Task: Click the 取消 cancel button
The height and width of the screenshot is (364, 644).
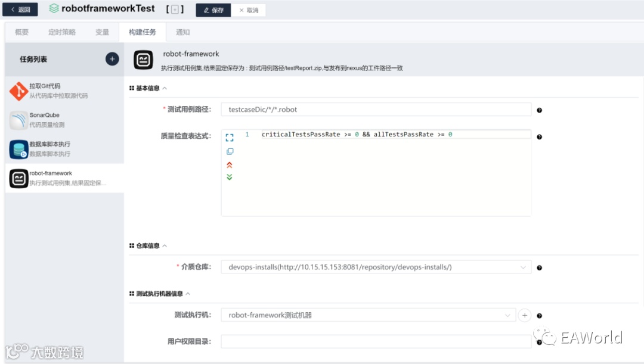Action: 249,10
